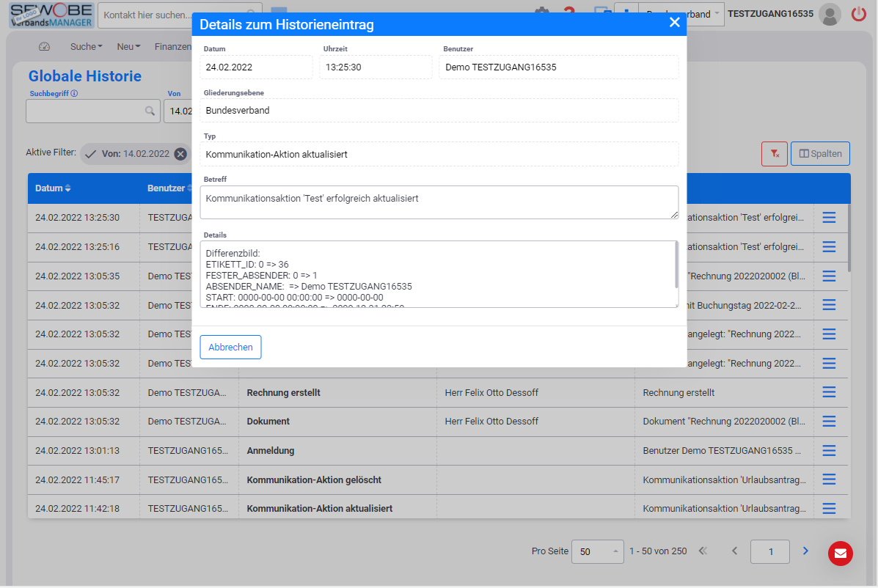
Task: Open row menu for 'Anmeldung' entry
Action: click(829, 450)
